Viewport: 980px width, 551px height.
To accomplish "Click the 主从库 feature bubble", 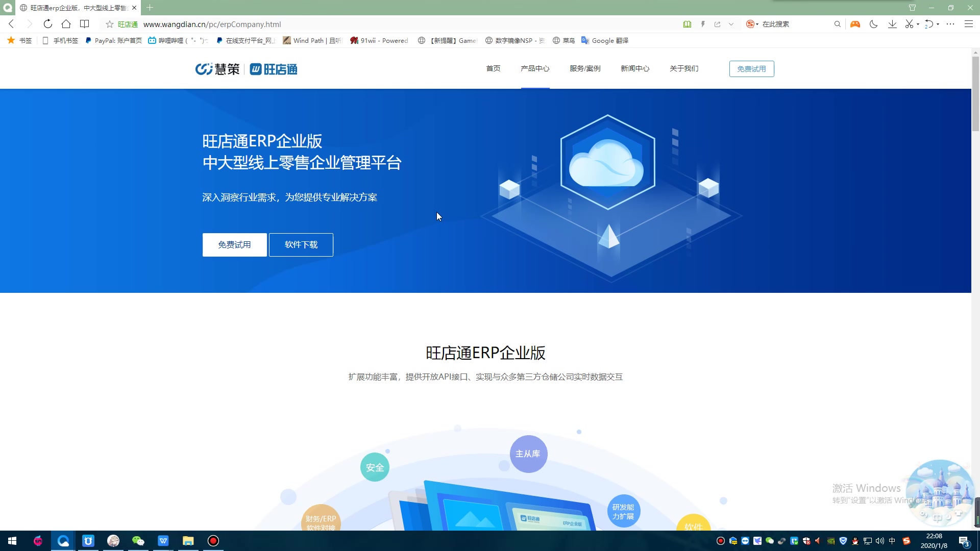I will [528, 454].
